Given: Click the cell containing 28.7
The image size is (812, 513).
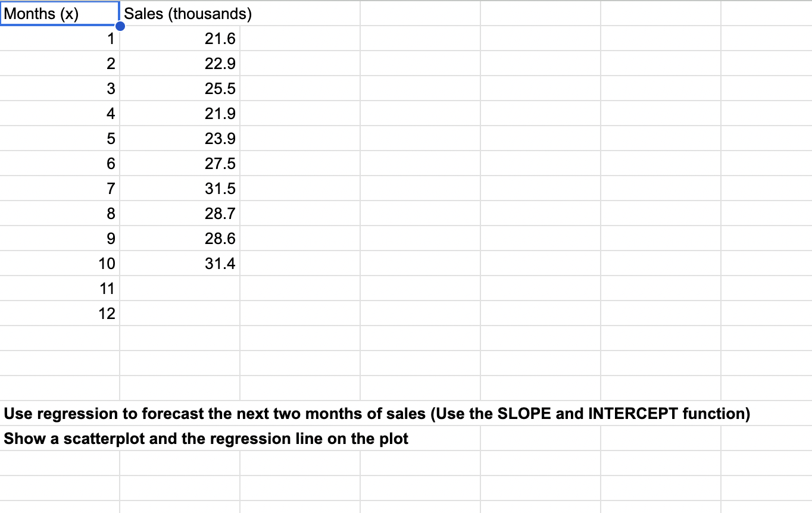Looking at the screenshot, I should [179, 213].
